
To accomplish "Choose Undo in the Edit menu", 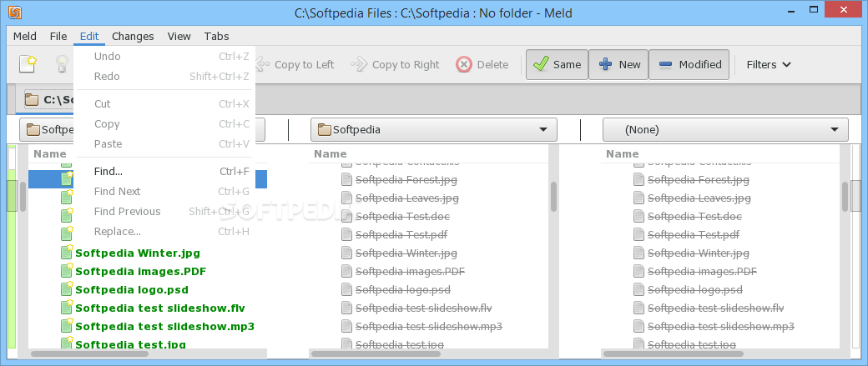I will pyautogui.click(x=164, y=57).
